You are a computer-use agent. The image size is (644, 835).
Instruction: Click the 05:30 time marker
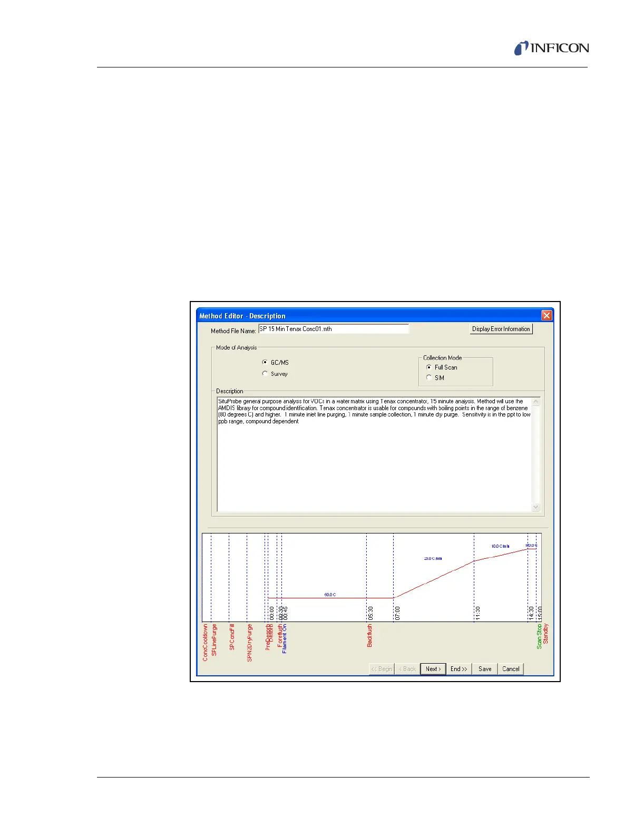click(x=370, y=613)
